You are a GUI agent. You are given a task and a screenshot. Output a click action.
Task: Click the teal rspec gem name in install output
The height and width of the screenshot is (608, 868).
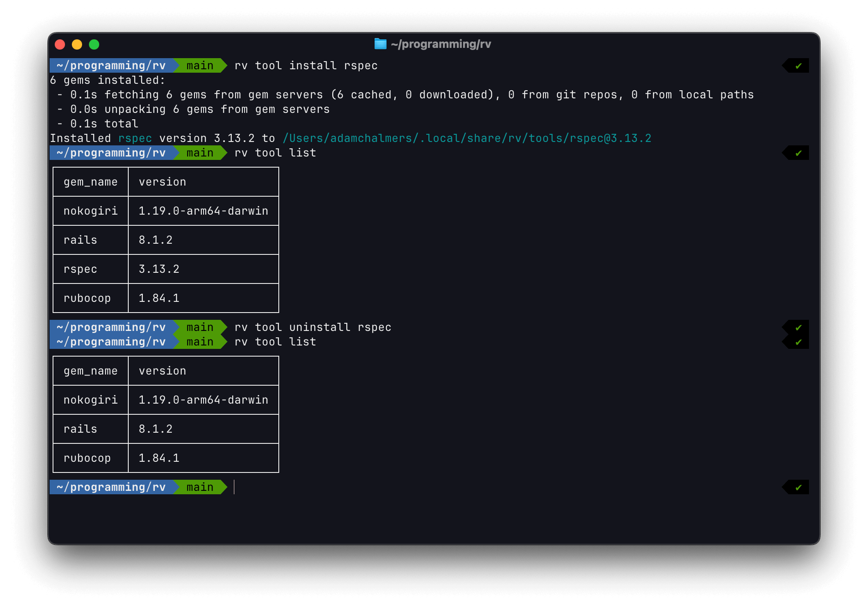click(x=135, y=139)
